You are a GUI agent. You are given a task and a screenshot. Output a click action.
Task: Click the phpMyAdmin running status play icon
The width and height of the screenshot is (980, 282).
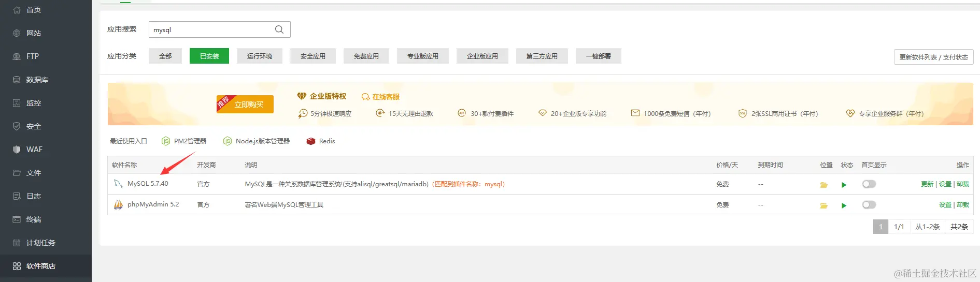[x=844, y=205]
